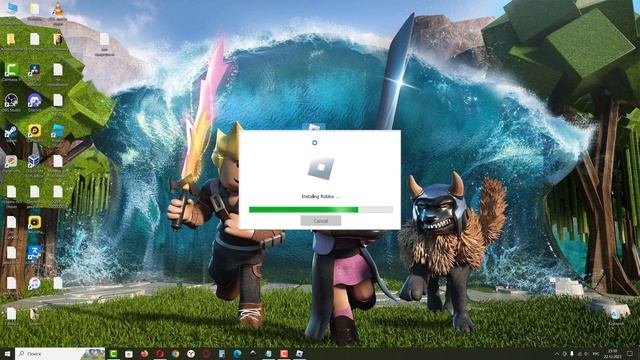
Task: Open the orange-red app icon in taskbar
Action: pos(284,353)
